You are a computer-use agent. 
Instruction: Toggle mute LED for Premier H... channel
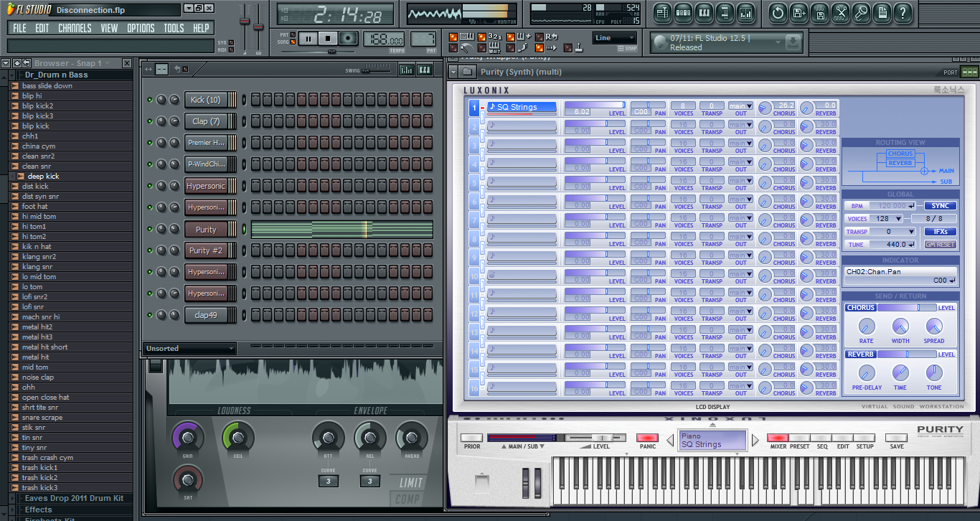[x=150, y=143]
